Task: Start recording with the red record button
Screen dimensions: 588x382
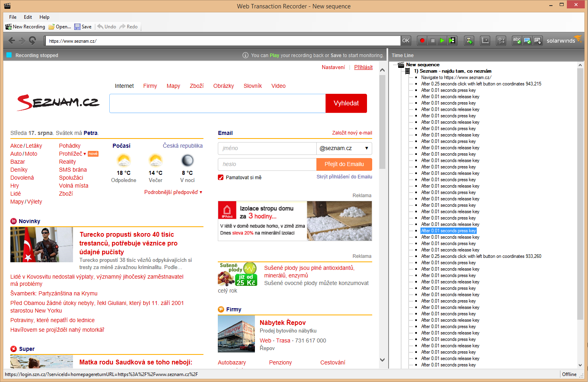Action: 422,41
